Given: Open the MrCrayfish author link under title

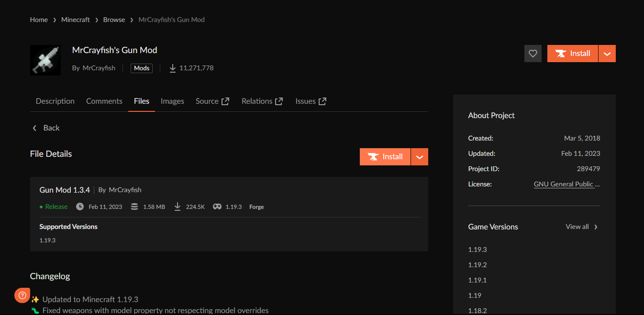Looking at the screenshot, I should tap(99, 68).
